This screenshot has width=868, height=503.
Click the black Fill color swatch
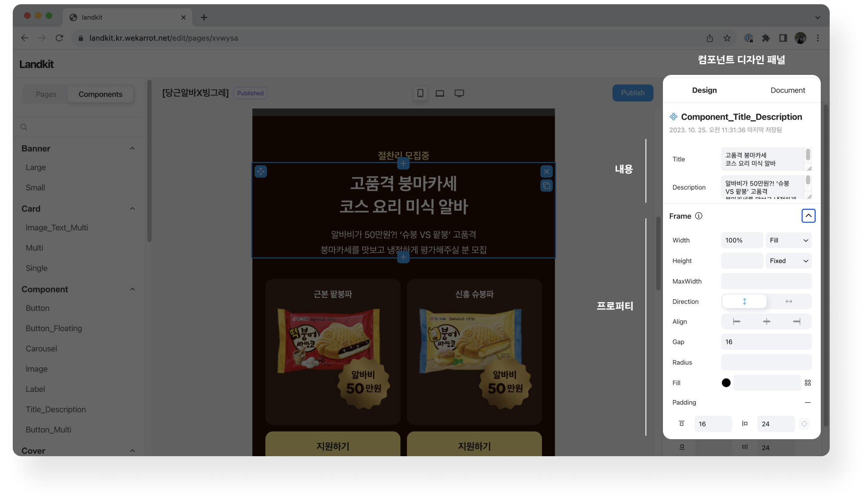[726, 383]
